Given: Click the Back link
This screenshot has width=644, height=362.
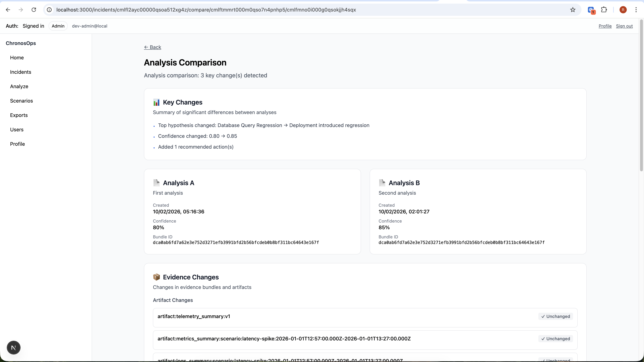Looking at the screenshot, I should [153, 47].
